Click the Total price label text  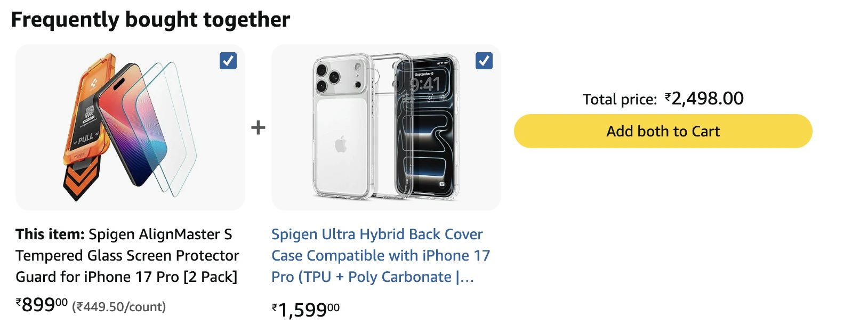pyautogui.click(x=618, y=99)
